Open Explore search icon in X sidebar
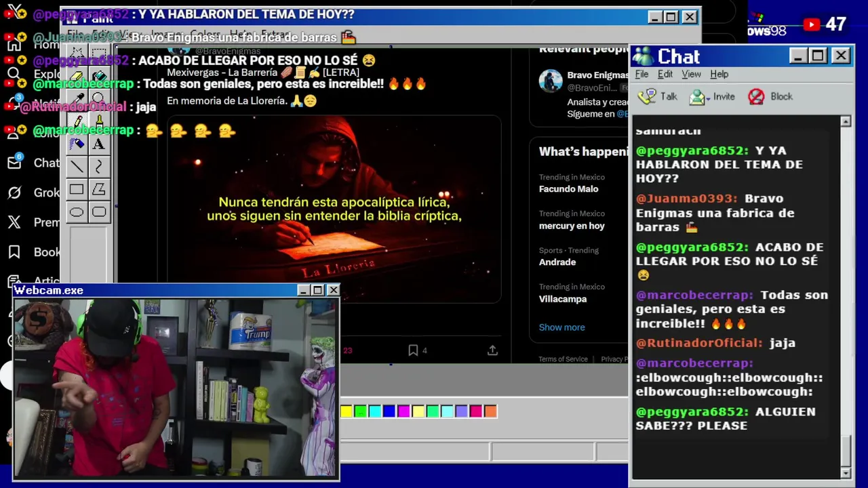The image size is (868, 488). pyautogui.click(x=14, y=75)
